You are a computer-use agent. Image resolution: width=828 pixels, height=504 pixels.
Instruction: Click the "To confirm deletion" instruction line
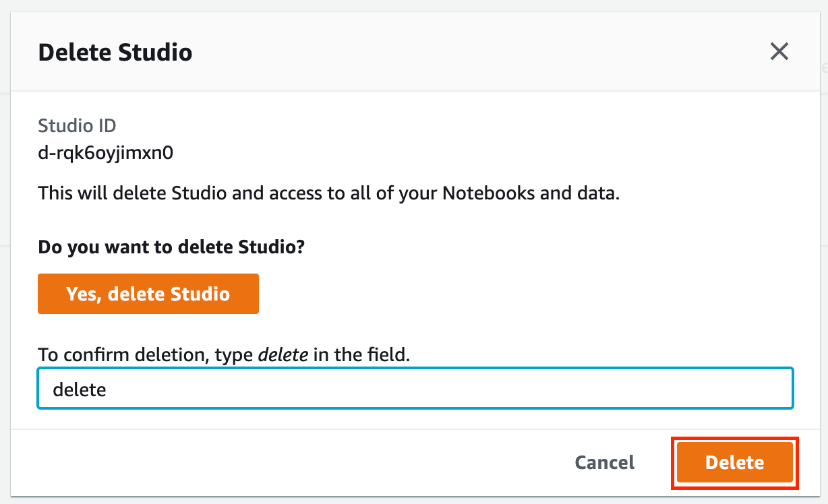pyautogui.click(x=224, y=354)
